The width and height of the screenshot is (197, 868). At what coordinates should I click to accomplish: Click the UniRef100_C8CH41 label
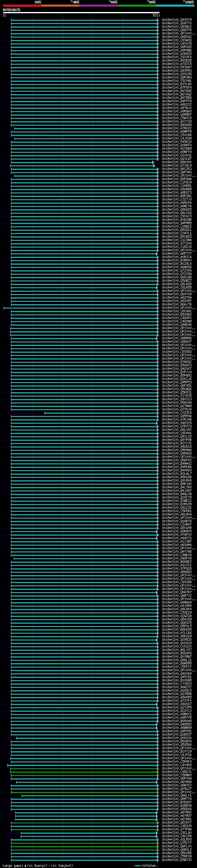(177, 433)
